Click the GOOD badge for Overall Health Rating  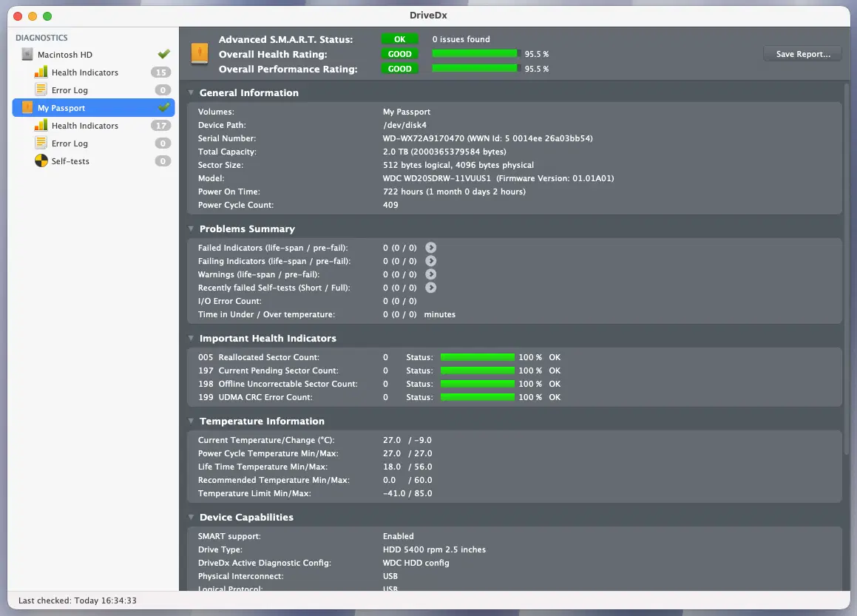[399, 53]
